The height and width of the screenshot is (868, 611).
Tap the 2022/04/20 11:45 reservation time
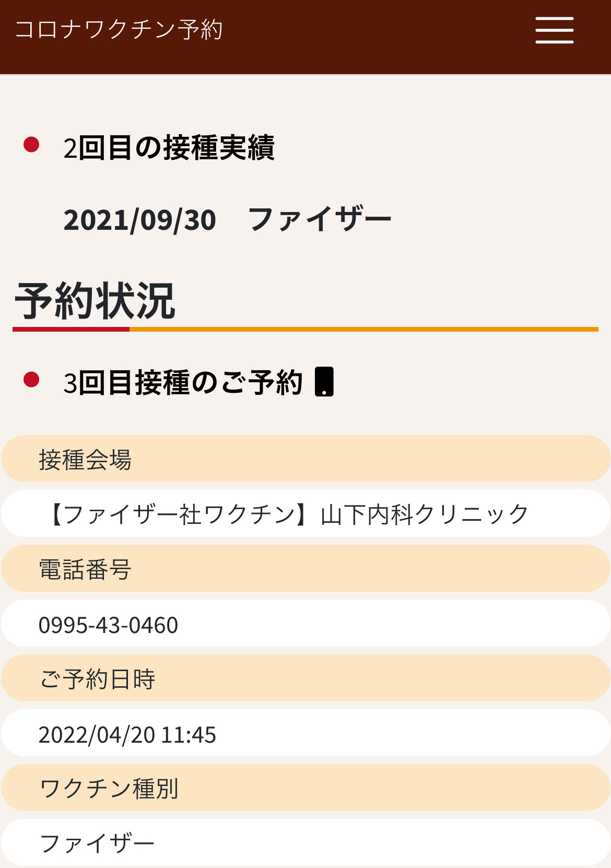(x=127, y=735)
